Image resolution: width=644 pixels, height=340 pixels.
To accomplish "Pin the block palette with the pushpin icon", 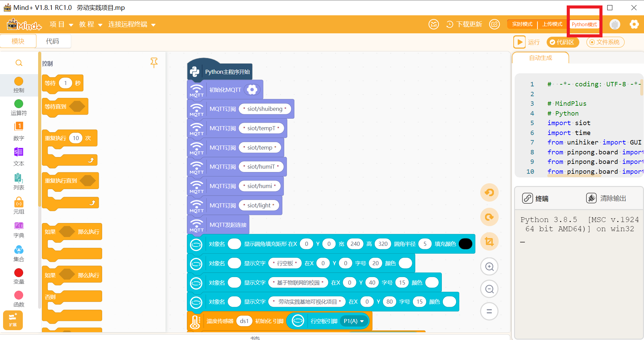I will 154,63.
